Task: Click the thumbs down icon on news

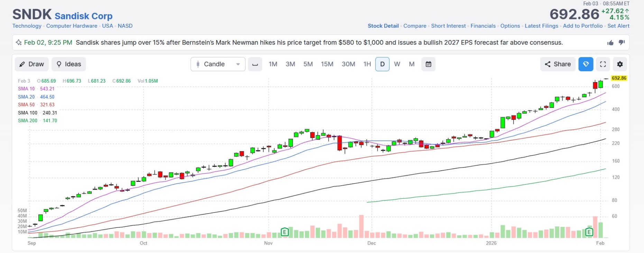Action: coord(622,43)
